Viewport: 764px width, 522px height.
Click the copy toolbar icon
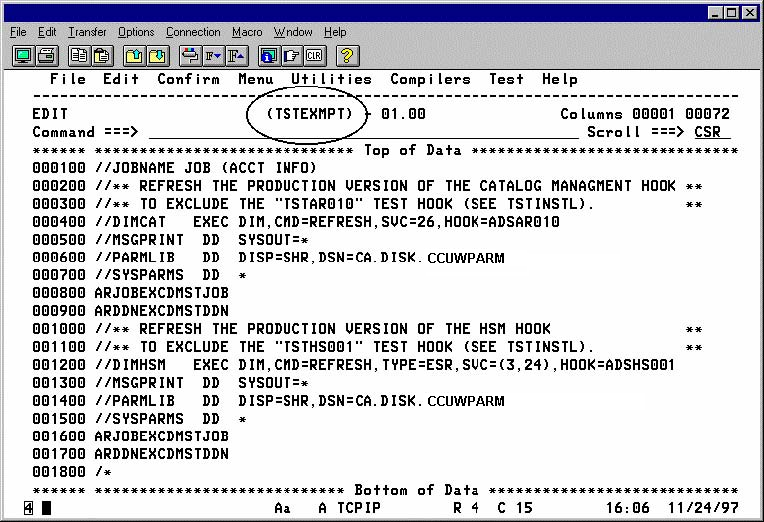point(78,56)
